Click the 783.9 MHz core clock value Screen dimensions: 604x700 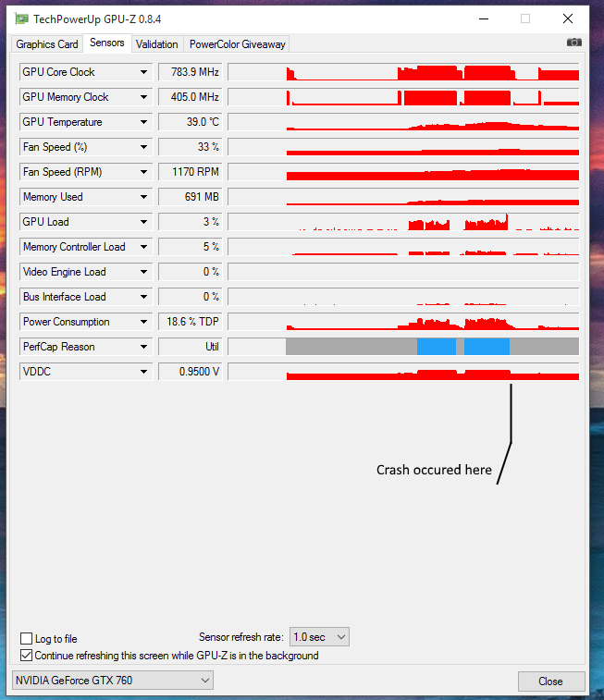191,72
